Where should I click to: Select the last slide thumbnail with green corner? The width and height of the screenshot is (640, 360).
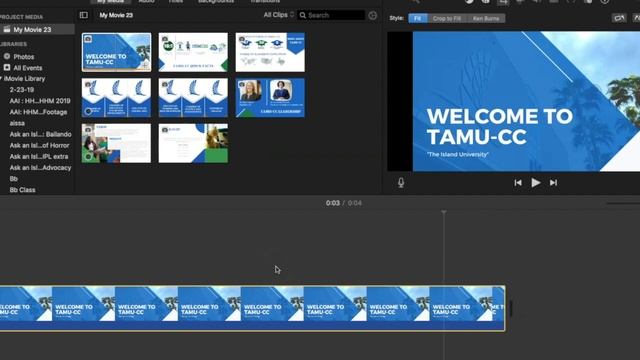pyautogui.click(x=193, y=144)
